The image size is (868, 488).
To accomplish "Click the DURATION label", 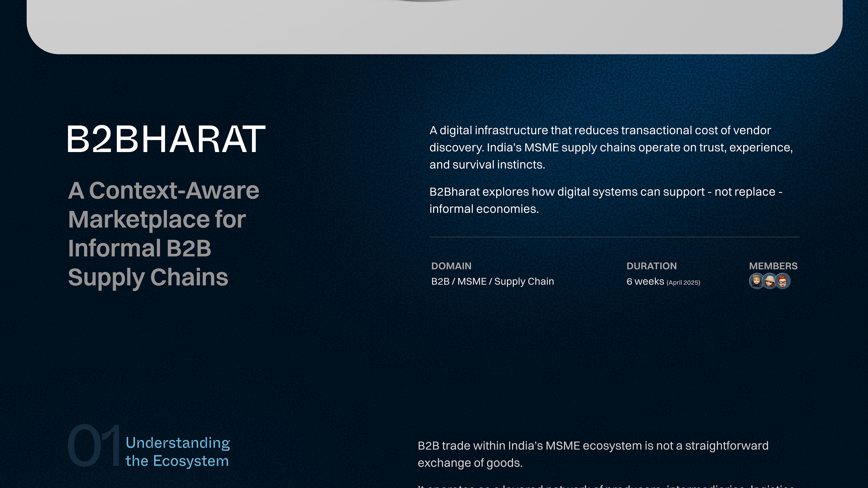I will tap(651, 266).
